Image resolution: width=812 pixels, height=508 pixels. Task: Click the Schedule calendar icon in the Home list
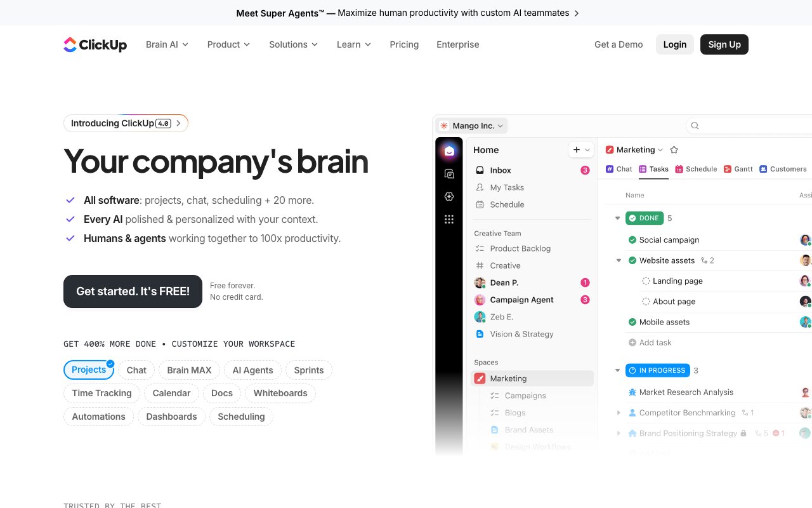(x=480, y=204)
